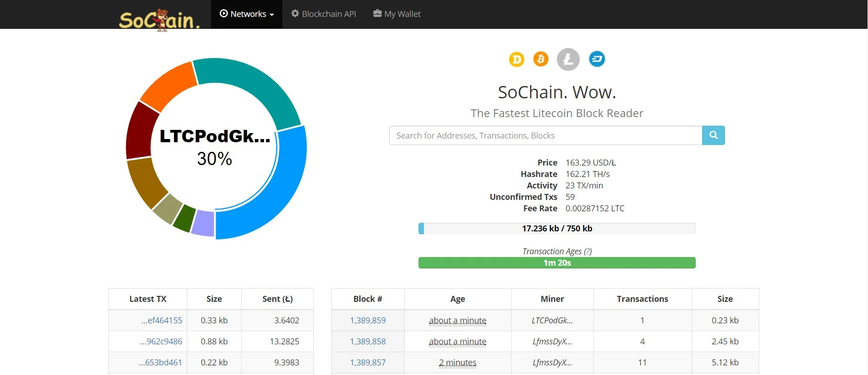This screenshot has width=868, height=375.
Task: Open transaction ...962c9486
Action: (x=161, y=342)
